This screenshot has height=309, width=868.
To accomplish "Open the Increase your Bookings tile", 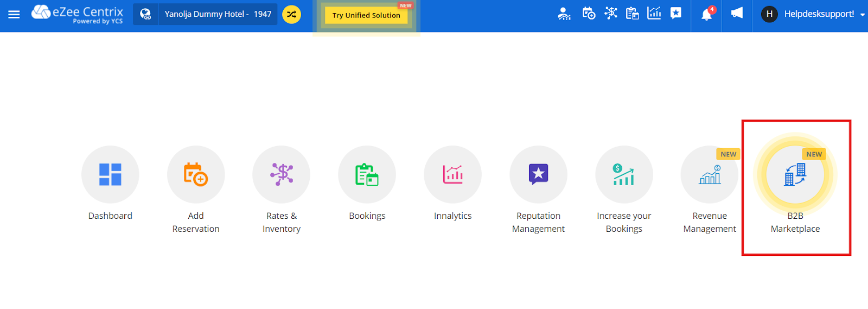I will click(x=624, y=174).
